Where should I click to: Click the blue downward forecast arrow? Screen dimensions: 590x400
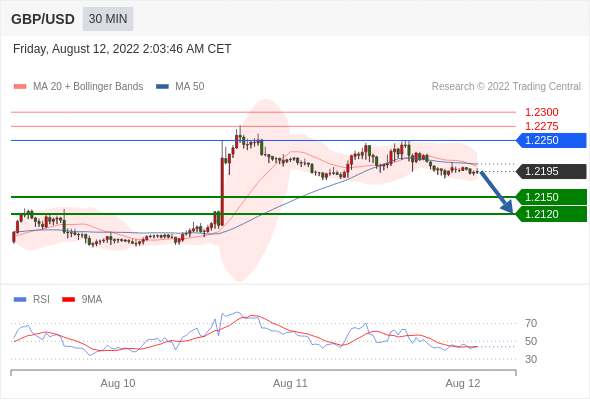point(497,192)
